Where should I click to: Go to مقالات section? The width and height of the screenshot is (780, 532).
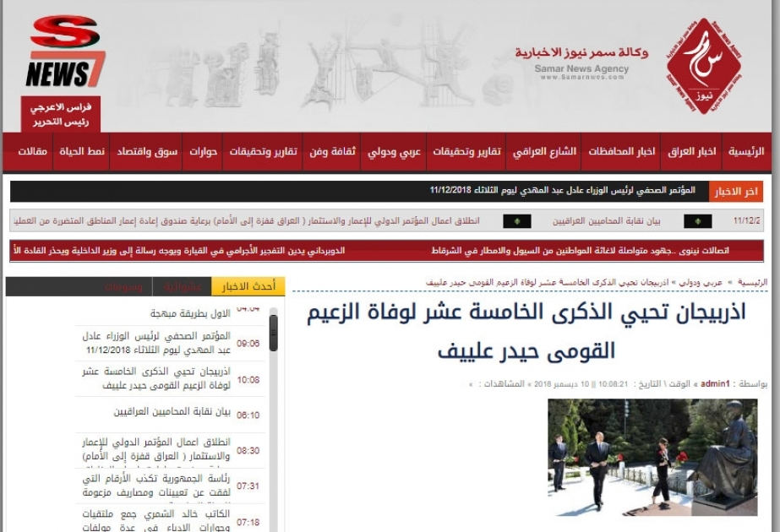[32, 151]
